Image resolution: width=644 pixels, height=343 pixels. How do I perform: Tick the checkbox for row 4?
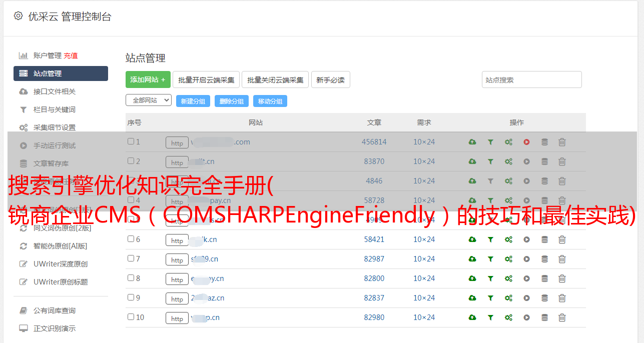coord(131,200)
